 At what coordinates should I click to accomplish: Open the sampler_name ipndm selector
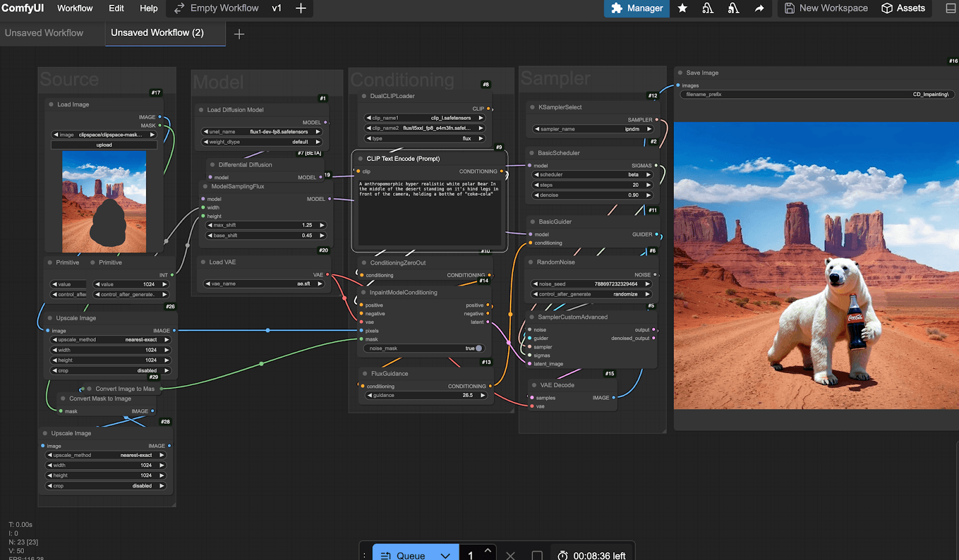coord(593,129)
